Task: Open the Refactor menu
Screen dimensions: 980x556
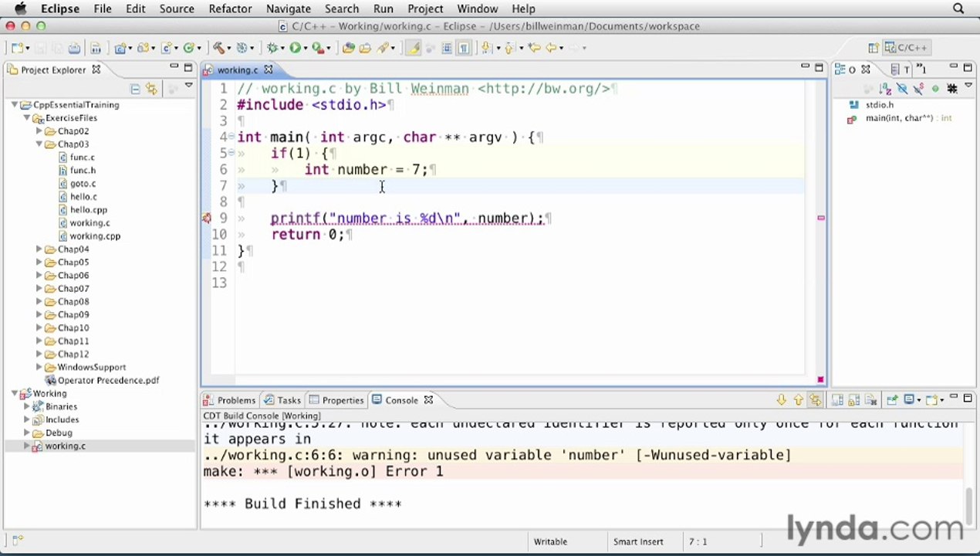Action: pos(230,8)
